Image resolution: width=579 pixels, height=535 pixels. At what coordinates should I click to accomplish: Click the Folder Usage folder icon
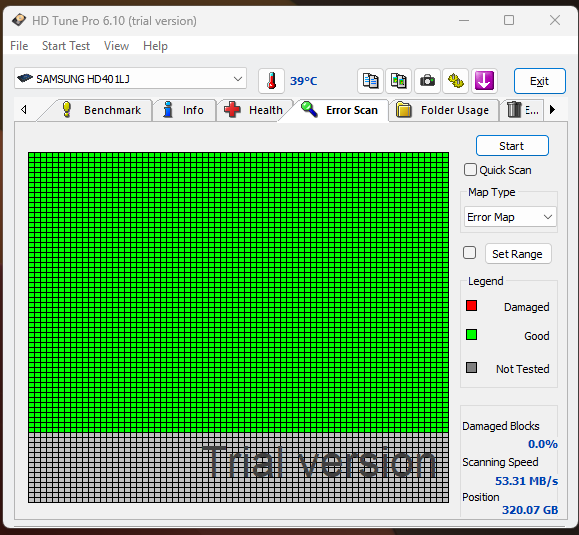click(x=404, y=110)
